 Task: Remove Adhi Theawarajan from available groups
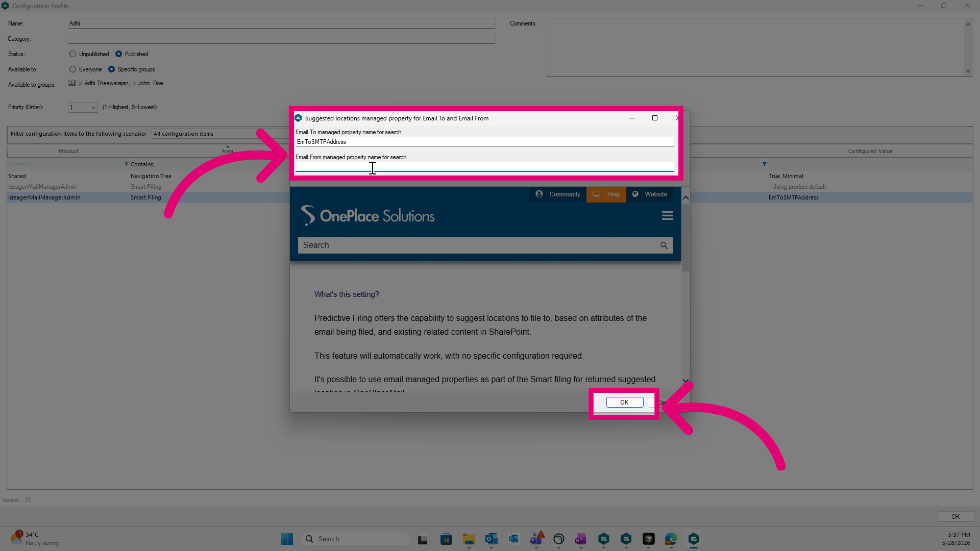coord(81,84)
